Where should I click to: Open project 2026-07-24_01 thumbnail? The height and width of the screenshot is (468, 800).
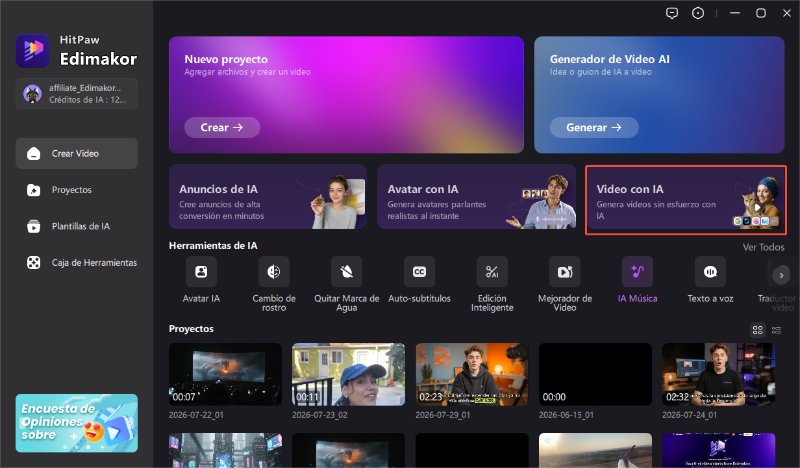pos(719,375)
